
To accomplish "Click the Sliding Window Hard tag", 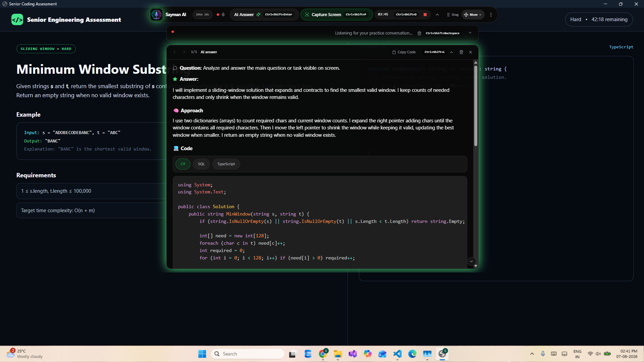I will (46, 49).
